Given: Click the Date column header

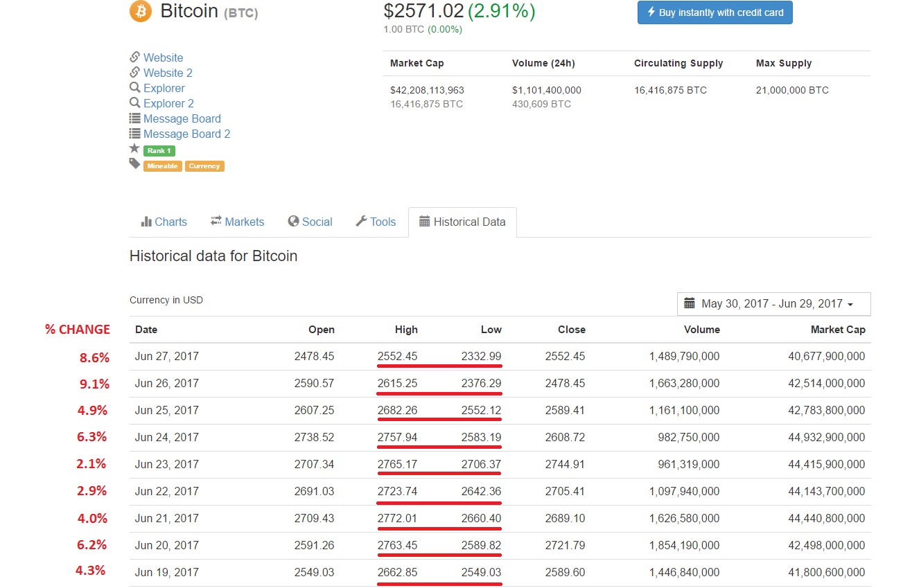Looking at the screenshot, I should point(146,330).
